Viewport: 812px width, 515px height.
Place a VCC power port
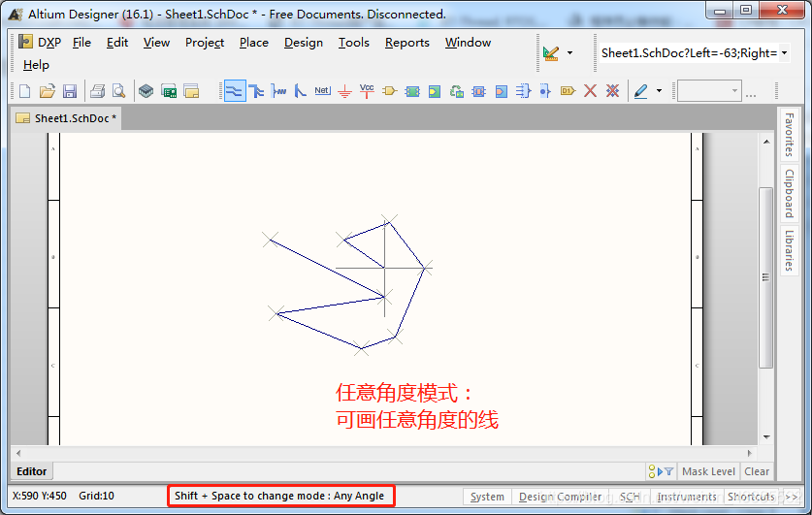point(367,91)
